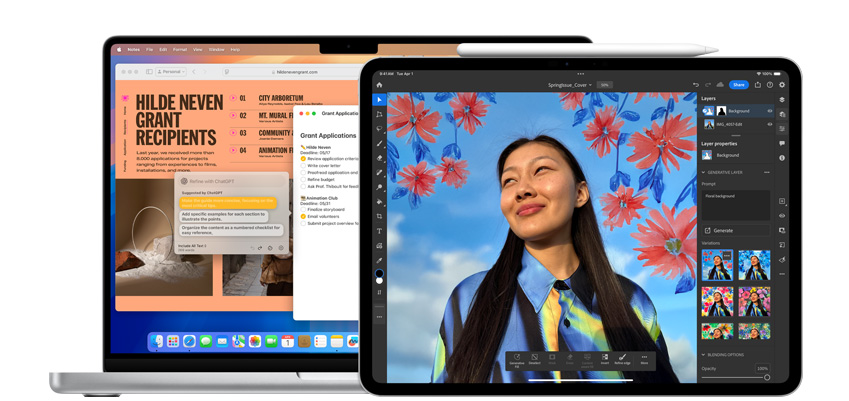Check the Write cover letter checkbox

303,166
